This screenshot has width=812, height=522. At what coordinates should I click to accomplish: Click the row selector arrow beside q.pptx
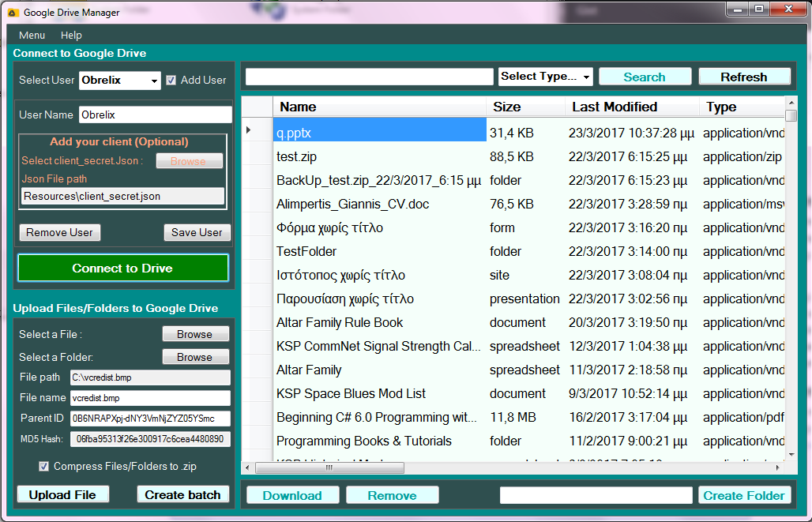[249, 130]
